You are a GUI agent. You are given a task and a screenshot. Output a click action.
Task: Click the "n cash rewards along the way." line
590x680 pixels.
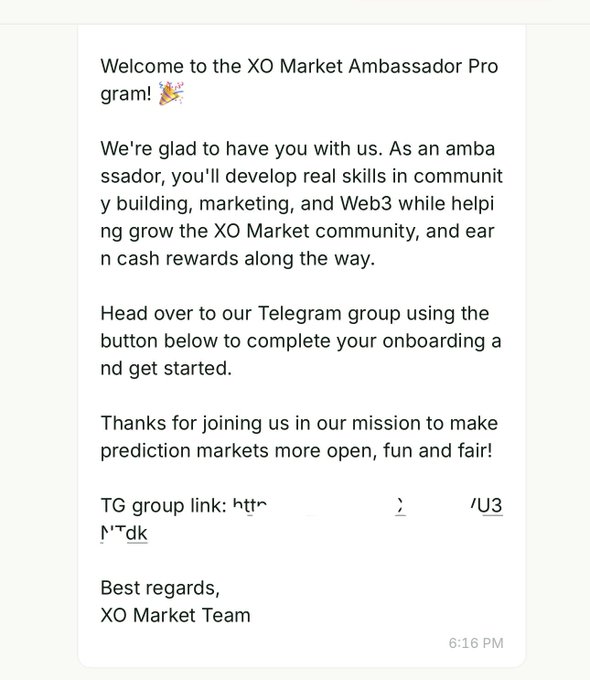238,258
